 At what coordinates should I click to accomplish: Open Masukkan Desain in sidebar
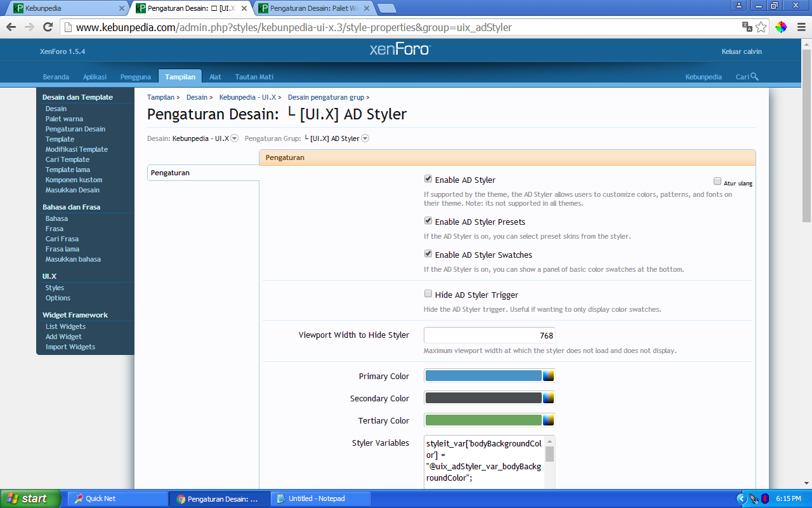72,190
